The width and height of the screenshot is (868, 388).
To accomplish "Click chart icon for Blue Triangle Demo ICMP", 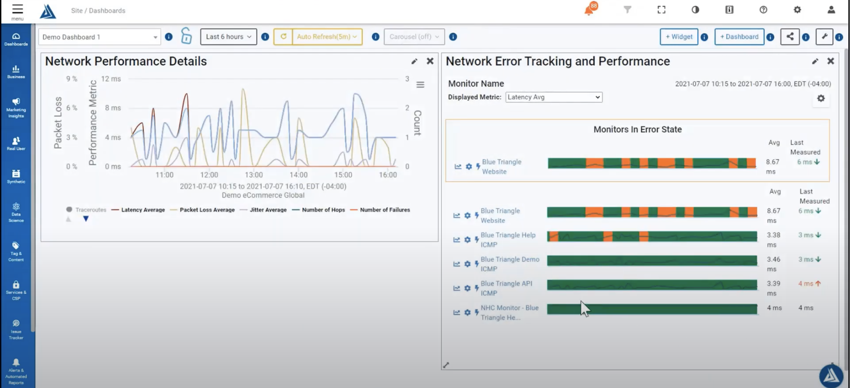I will coord(457,264).
